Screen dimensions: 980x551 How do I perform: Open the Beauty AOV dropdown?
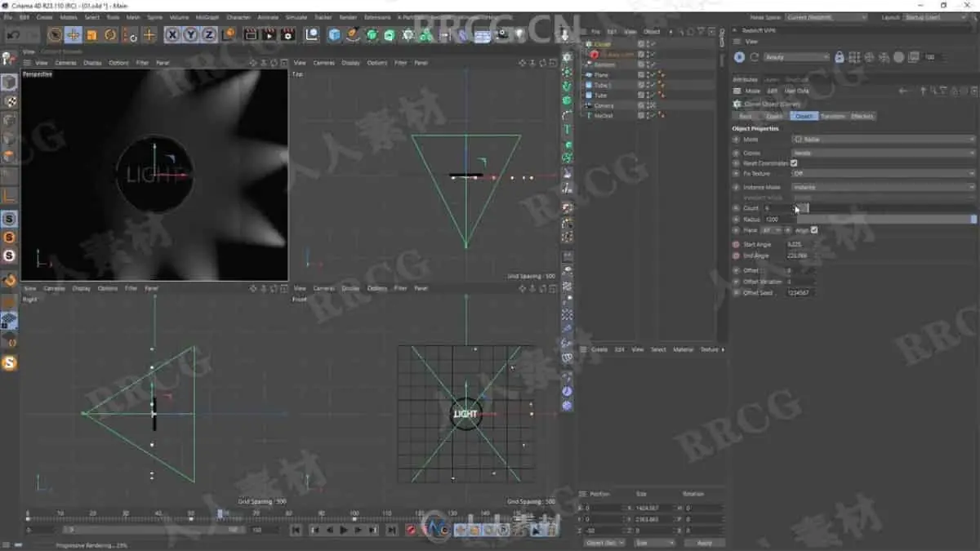797,57
